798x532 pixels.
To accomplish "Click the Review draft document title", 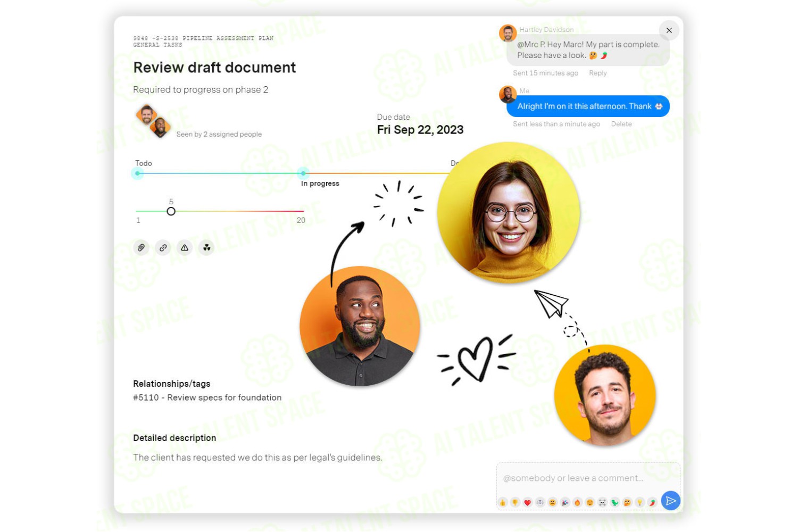I will 214,68.
